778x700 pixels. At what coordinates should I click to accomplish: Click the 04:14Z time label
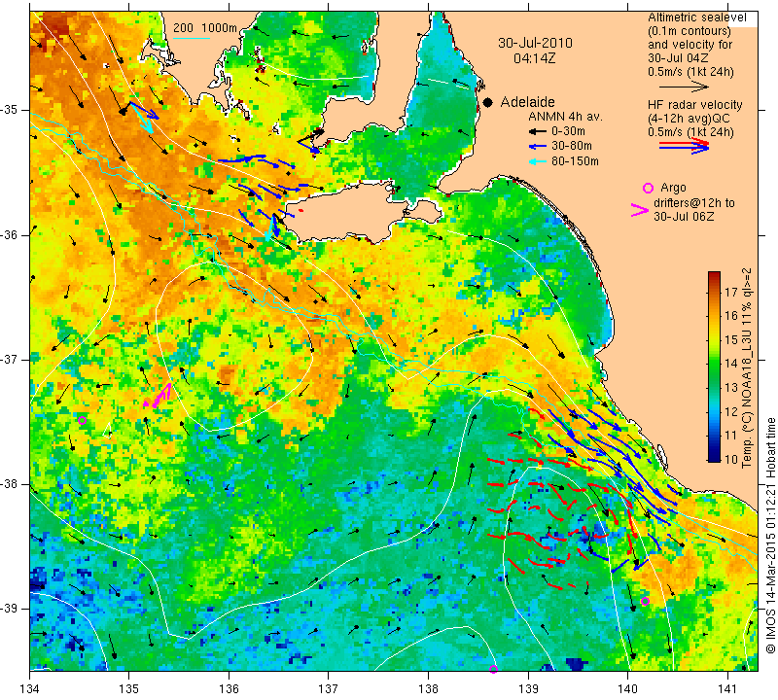(534, 58)
